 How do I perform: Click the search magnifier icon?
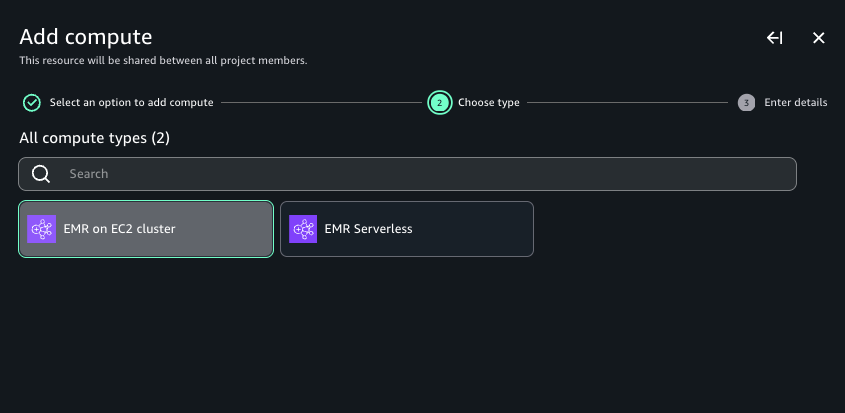click(x=41, y=174)
